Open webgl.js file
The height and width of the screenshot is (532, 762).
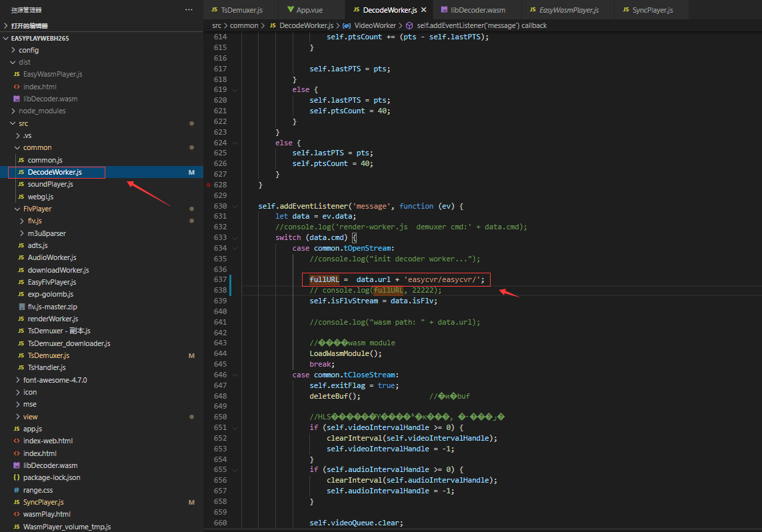[101, 197]
